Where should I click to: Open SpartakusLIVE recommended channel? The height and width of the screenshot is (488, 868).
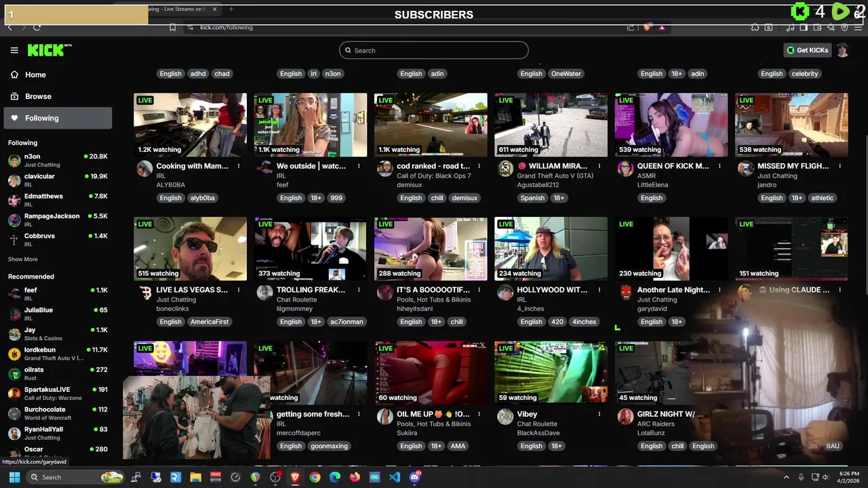tap(58, 393)
